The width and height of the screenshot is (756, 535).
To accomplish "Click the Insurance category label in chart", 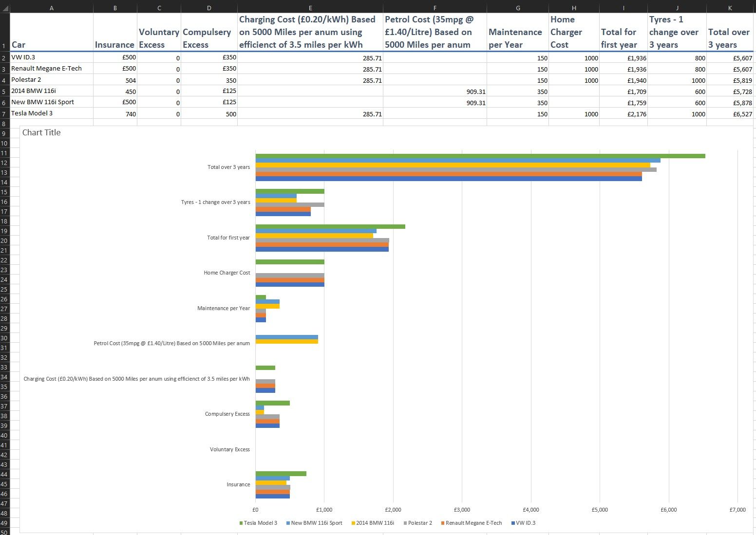I will tap(238, 485).
